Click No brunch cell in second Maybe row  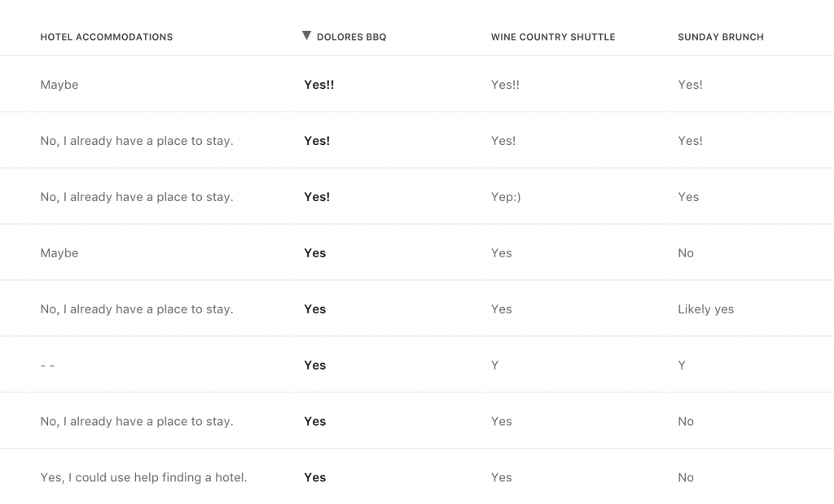[686, 253]
